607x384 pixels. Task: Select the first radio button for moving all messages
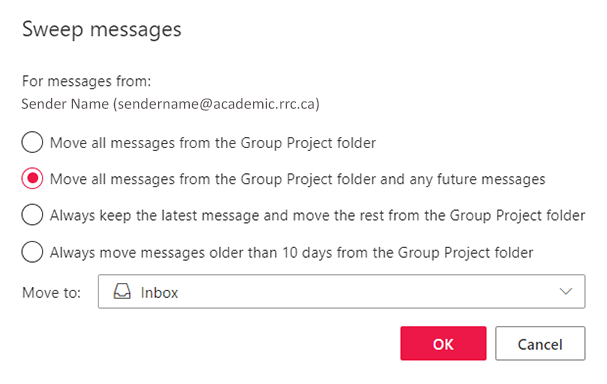[32, 142]
